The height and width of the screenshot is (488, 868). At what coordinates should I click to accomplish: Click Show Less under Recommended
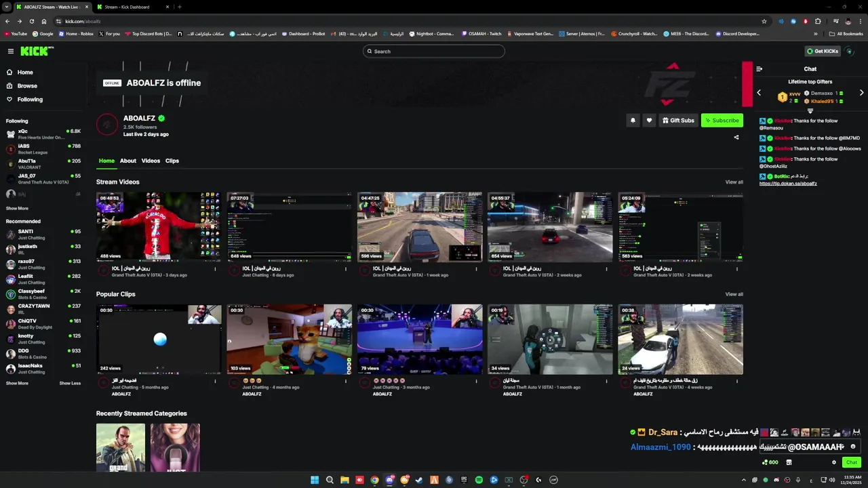click(70, 384)
